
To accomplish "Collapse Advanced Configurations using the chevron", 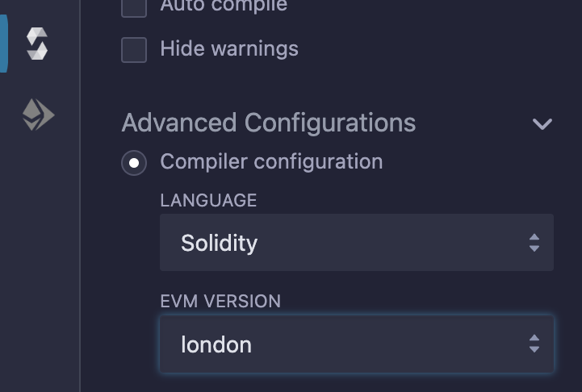I will 542,124.
